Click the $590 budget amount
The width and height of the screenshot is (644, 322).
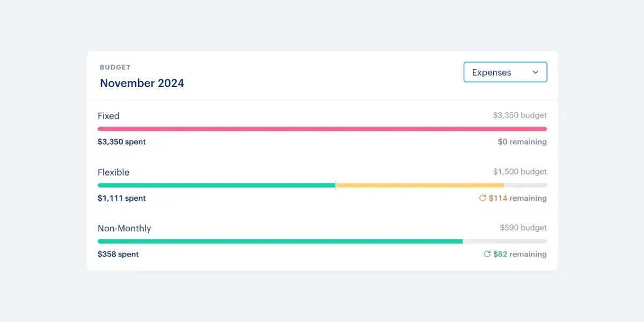pyautogui.click(x=523, y=228)
